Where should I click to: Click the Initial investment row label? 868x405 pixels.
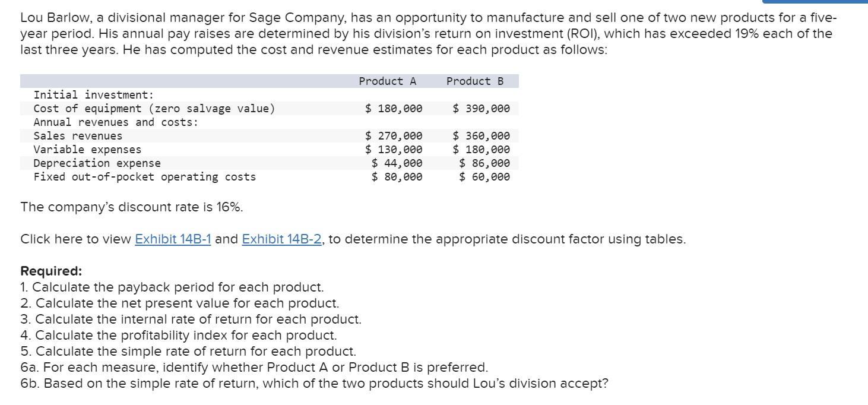(94, 95)
